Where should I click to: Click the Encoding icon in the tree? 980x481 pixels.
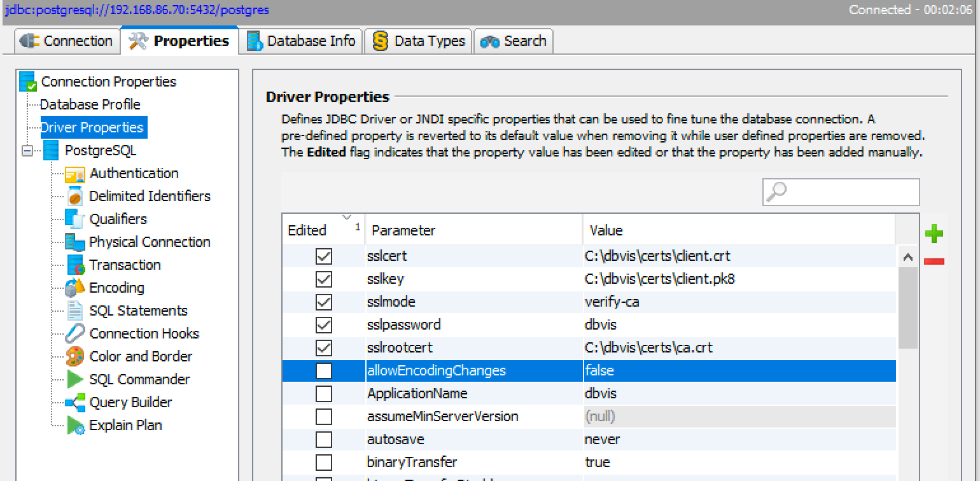pyautogui.click(x=75, y=288)
